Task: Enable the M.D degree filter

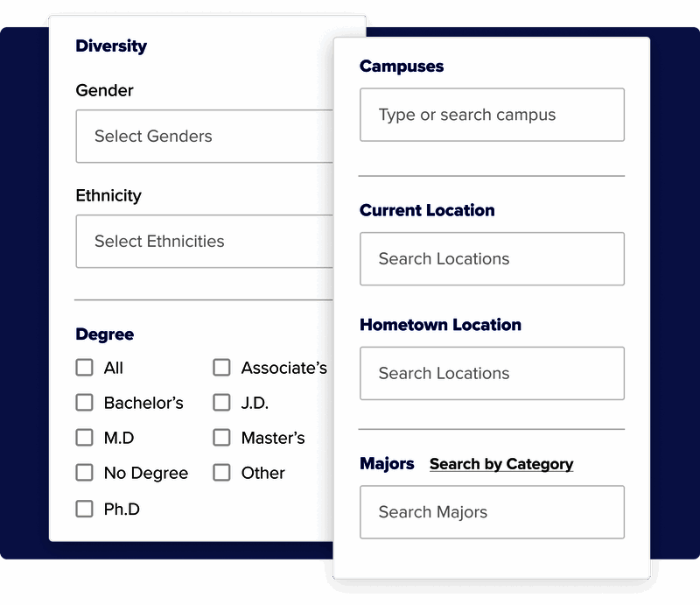Action: click(x=84, y=438)
